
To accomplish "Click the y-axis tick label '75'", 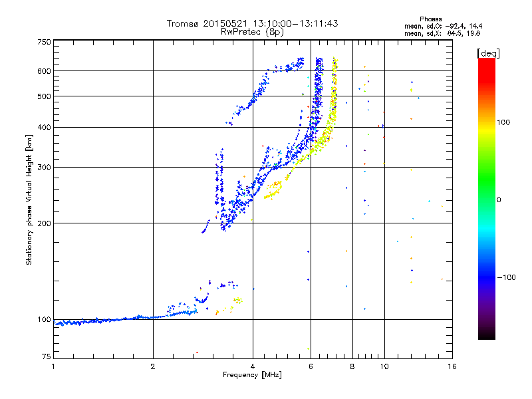I will (46, 356).
